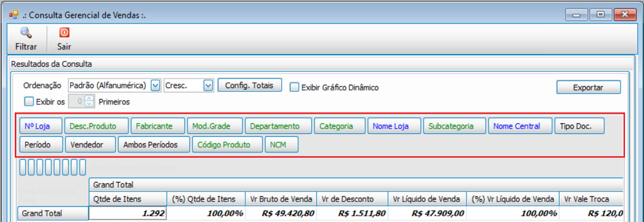Screen dimensions: 644x222
Task: Pick the Subcategoria field chip
Action: point(455,126)
